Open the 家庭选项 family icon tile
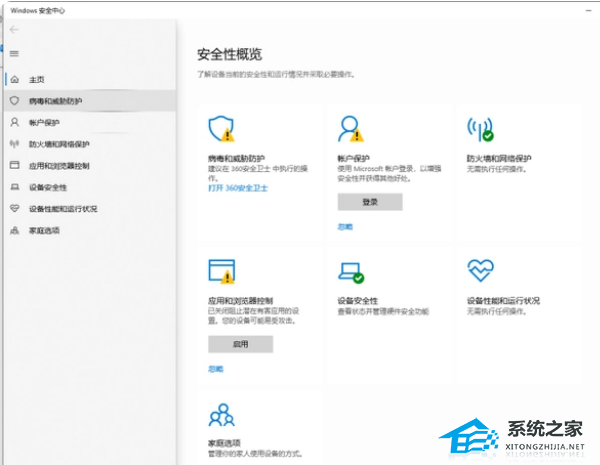 click(221, 414)
